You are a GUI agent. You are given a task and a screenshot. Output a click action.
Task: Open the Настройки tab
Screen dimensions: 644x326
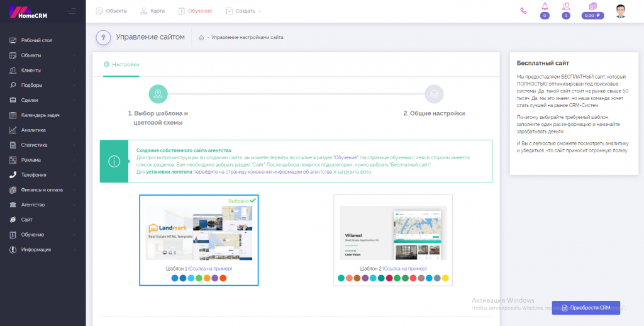point(121,65)
